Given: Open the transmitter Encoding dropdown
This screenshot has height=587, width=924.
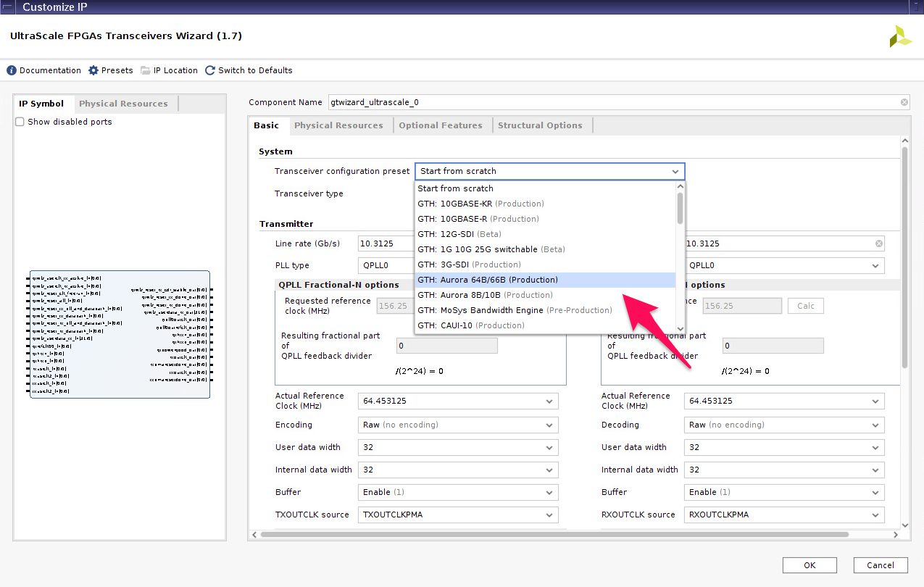Looking at the screenshot, I should click(458, 425).
